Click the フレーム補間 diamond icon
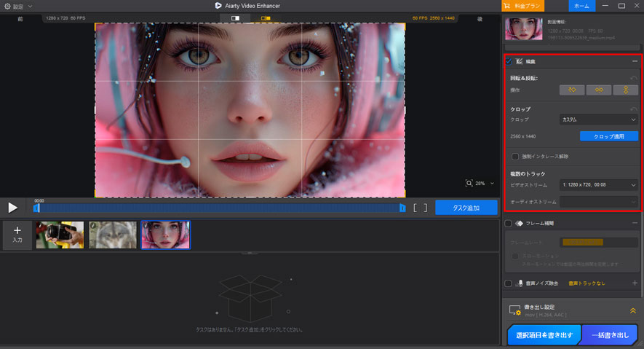Viewport: 644px width, 349px height. click(x=519, y=223)
